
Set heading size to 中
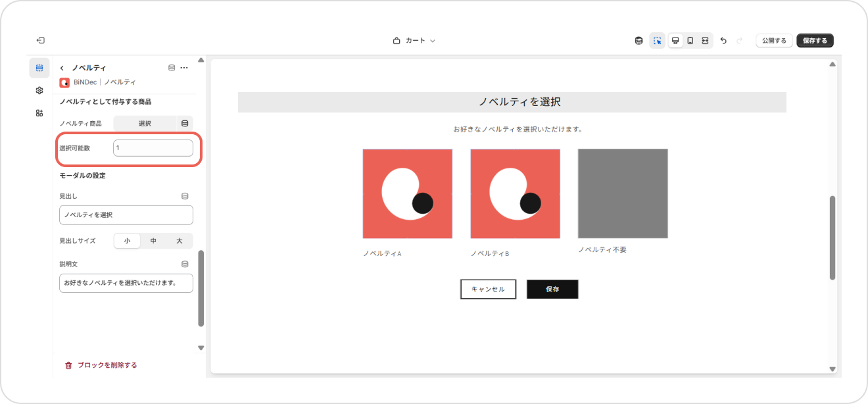tap(153, 241)
